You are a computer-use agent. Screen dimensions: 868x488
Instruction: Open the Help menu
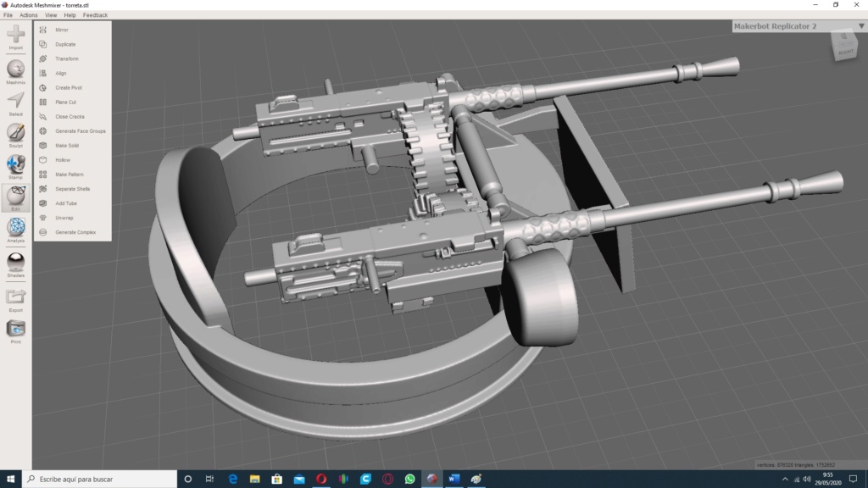coord(70,15)
